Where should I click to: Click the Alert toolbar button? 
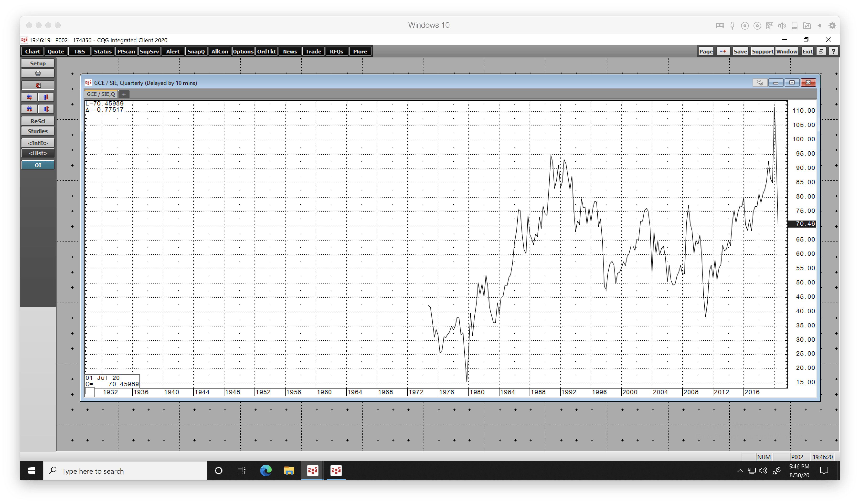(x=173, y=52)
